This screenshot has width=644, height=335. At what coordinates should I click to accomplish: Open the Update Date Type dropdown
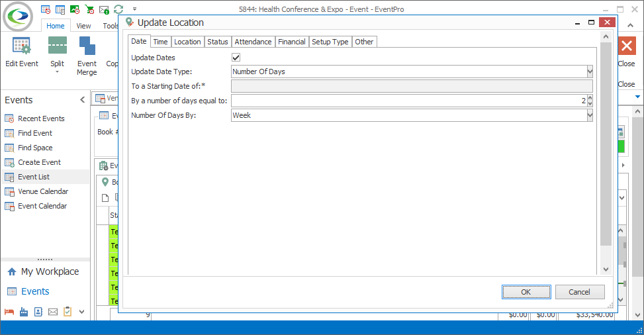pyautogui.click(x=590, y=72)
